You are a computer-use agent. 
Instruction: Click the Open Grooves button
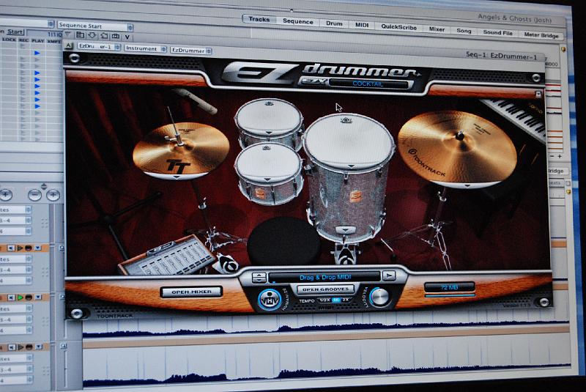click(x=325, y=289)
